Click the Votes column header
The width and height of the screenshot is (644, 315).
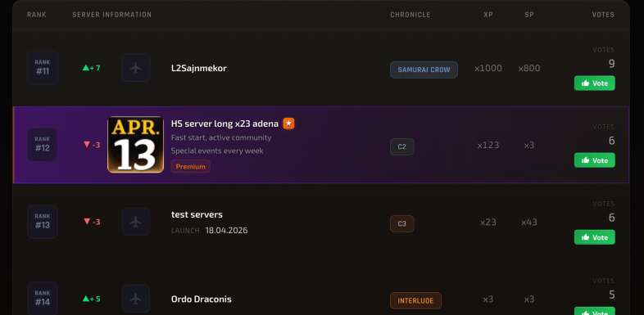coord(603,15)
